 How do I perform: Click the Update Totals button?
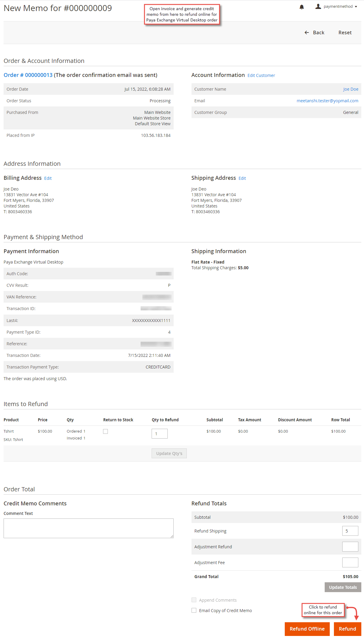343,587
